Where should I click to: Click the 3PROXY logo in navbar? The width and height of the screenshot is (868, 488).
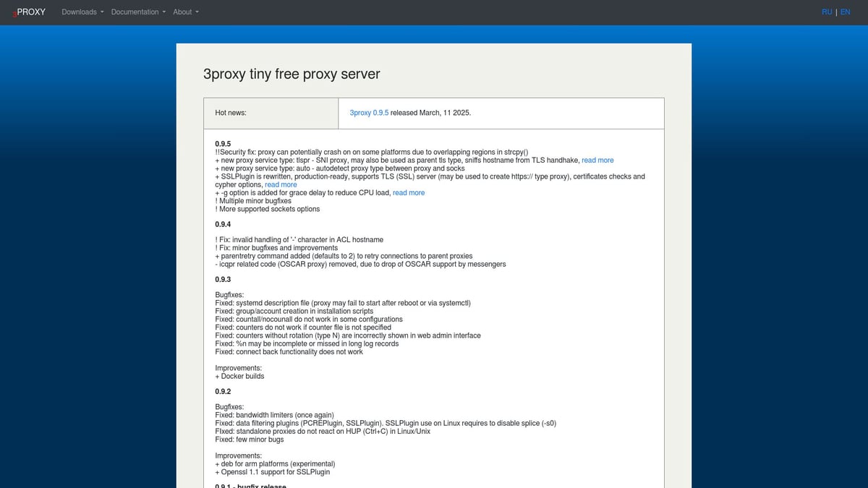pos(29,12)
